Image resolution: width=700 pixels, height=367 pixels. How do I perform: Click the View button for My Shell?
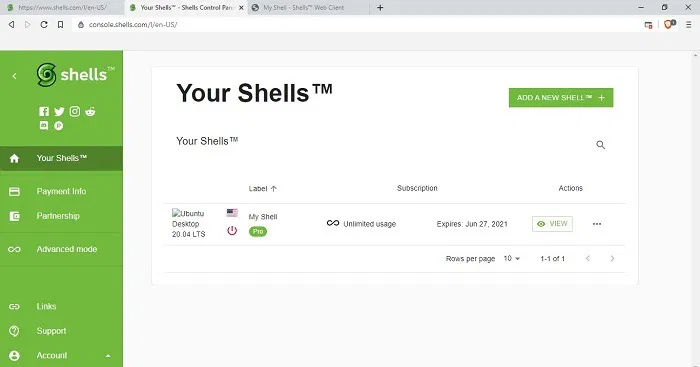pyautogui.click(x=552, y=224)
